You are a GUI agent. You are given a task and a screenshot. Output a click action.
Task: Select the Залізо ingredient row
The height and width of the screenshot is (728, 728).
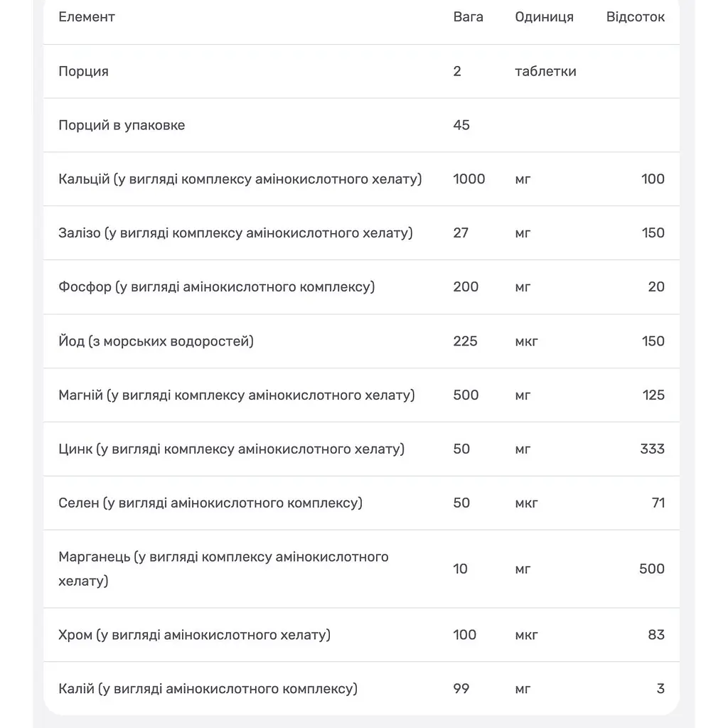[361, 233]
